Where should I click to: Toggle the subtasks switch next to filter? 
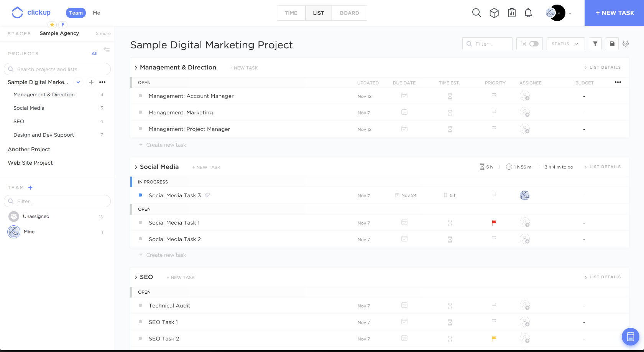pyautogui.click(x=534, y=44)
